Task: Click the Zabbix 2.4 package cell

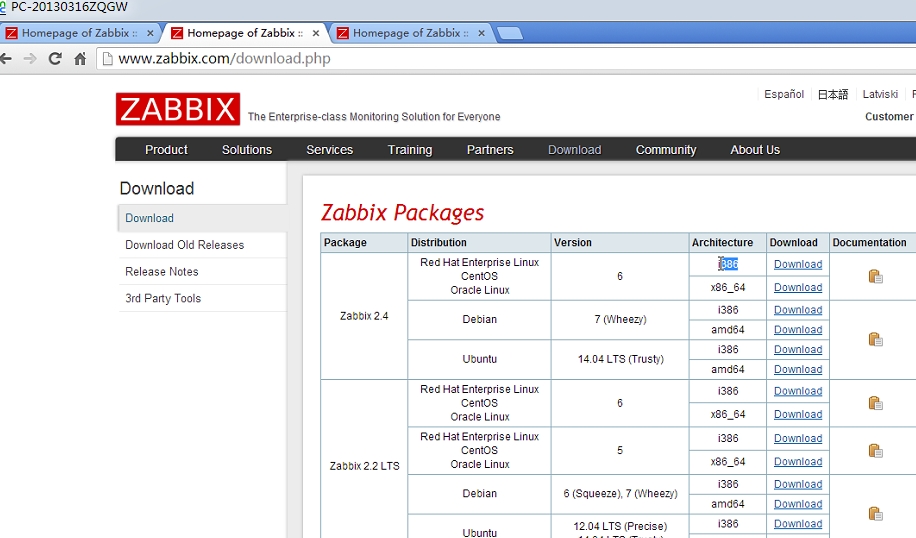Action: (364, 316)
